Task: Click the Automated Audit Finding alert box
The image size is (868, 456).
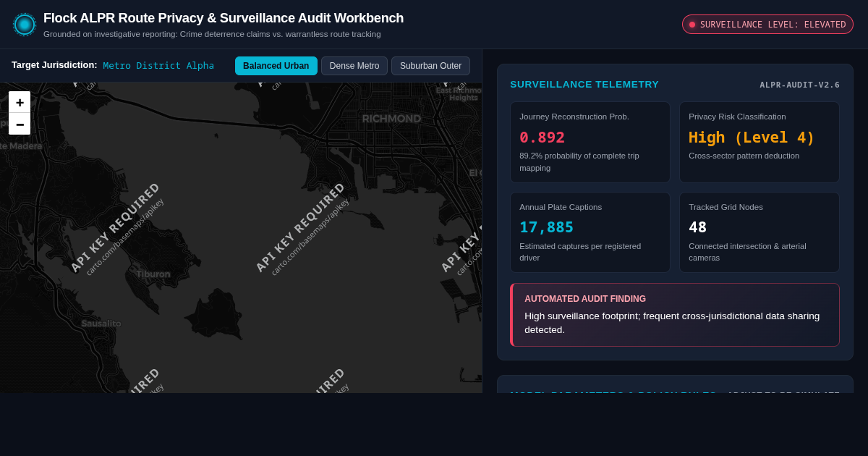Action: click(x=675, y=315)
